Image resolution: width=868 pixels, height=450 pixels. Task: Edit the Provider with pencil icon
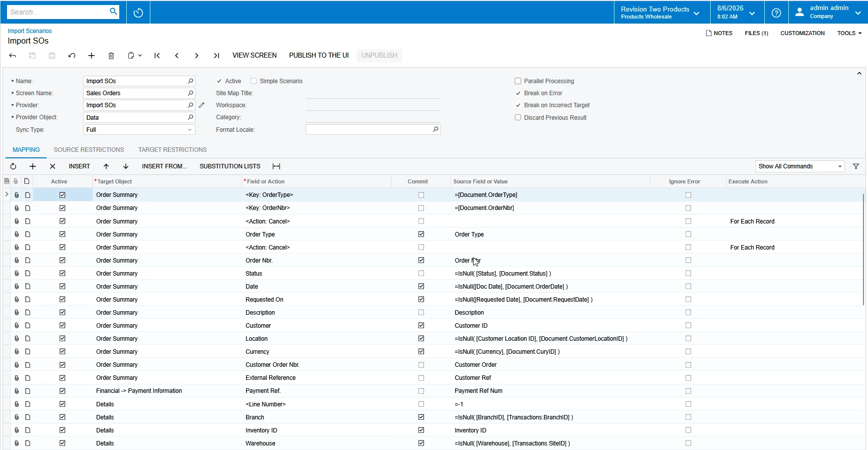(201, 105)
